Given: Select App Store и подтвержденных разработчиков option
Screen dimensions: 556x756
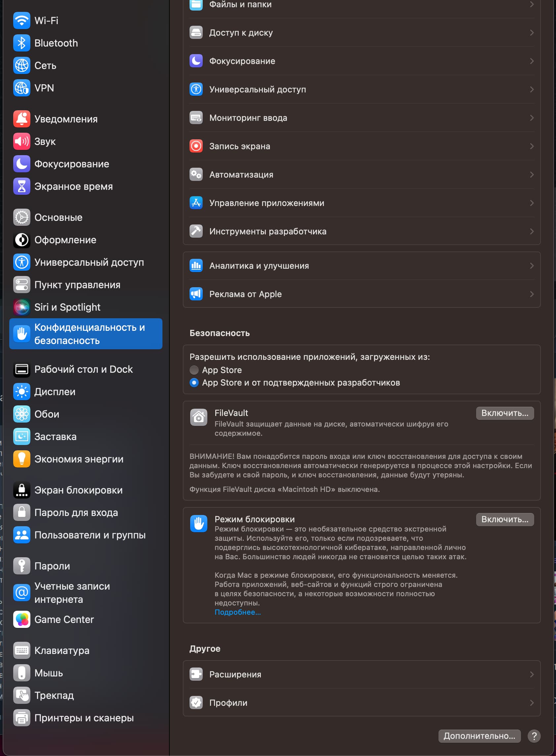Looking at the screenshot, I should click(194, 383).
